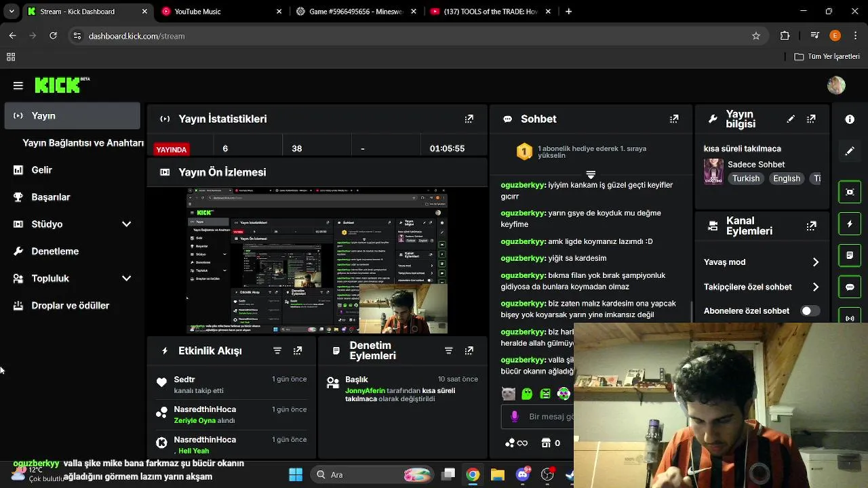Image resolution: width=868 pixels, height=488 pixels.
Task: Click the purple microphone icon in message box
Action: point(515,416)
